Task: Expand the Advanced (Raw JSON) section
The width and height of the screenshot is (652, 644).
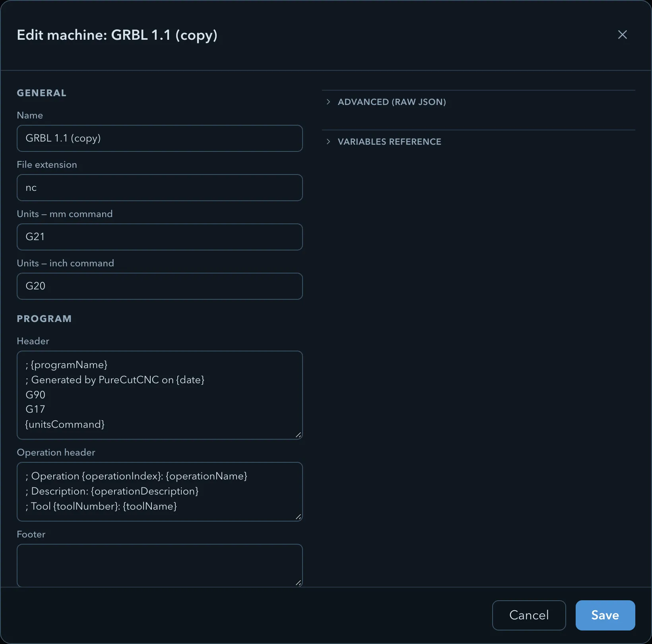Action: [392, 102]
